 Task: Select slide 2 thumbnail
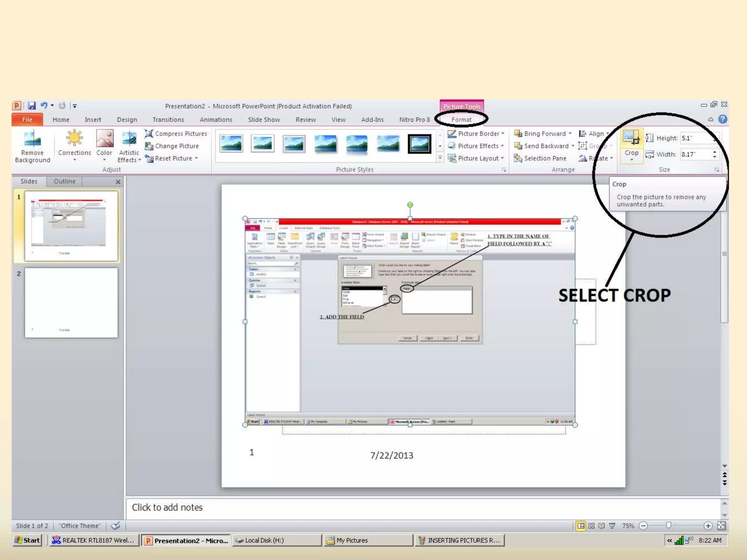(x=71, y=303)
